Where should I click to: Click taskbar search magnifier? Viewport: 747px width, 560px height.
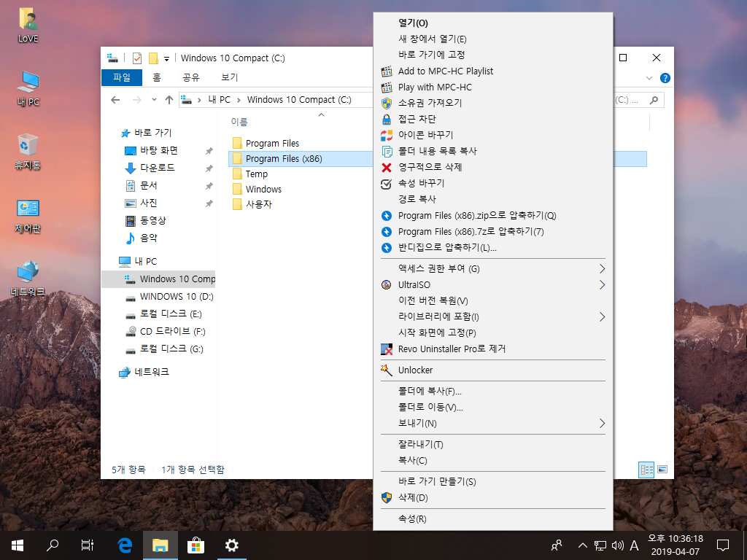(53, 545)
